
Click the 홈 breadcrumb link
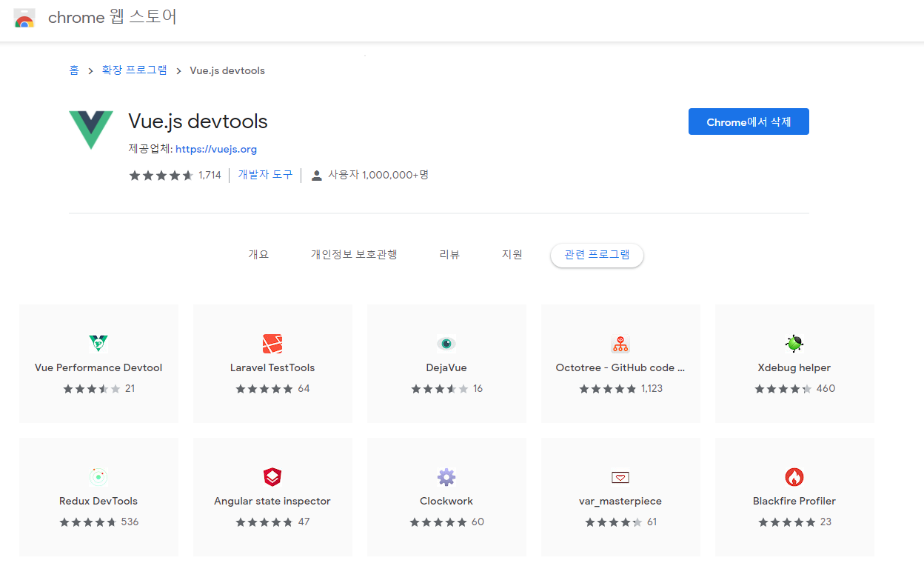(x=74, y=70)
